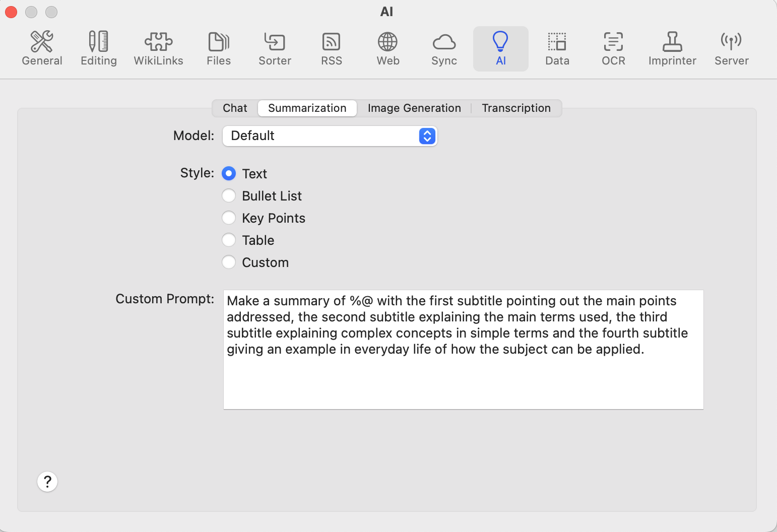Open the Web preferences pane
This screenshot has height=532, width=777.
(388, 49)
